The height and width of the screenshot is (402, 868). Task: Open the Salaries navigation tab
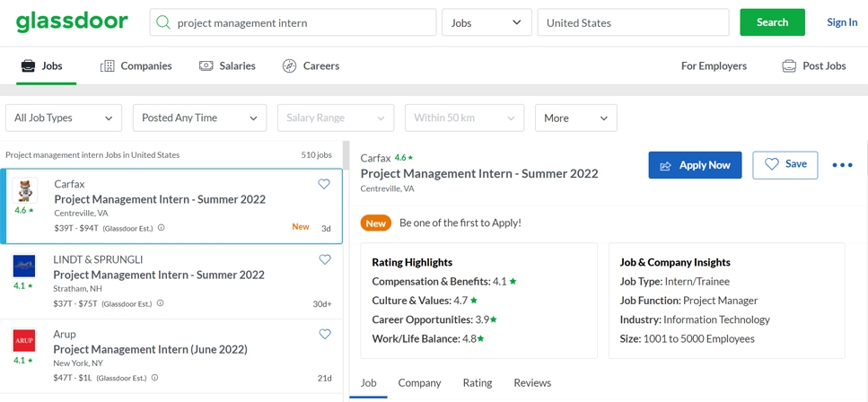point(227,66)
